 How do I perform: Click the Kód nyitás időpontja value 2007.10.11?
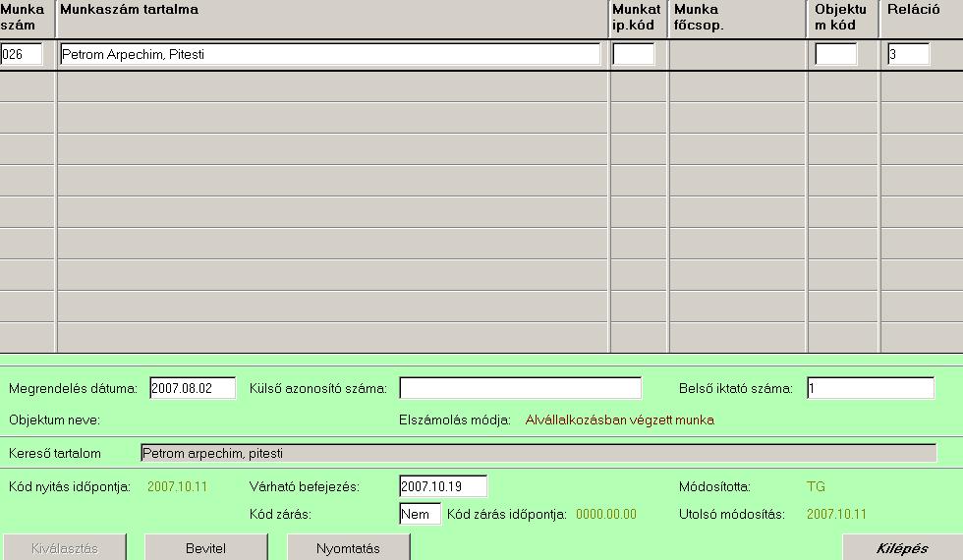(178, 487)
